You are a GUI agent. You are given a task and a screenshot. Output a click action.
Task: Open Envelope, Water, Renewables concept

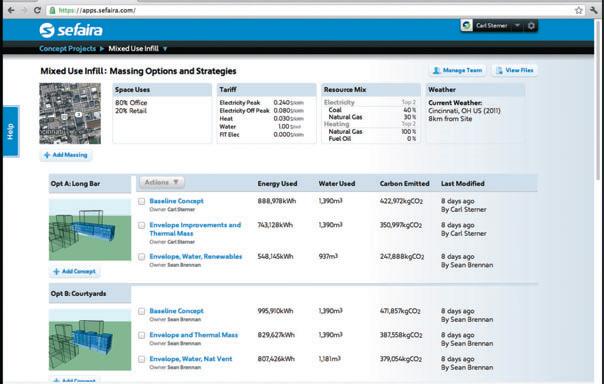tap(196, 257)
